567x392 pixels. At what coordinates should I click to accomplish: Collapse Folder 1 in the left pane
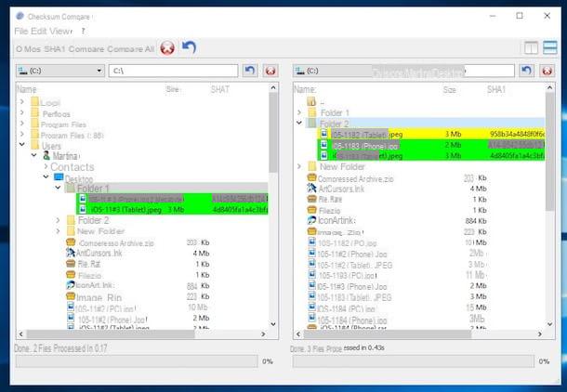58,188
